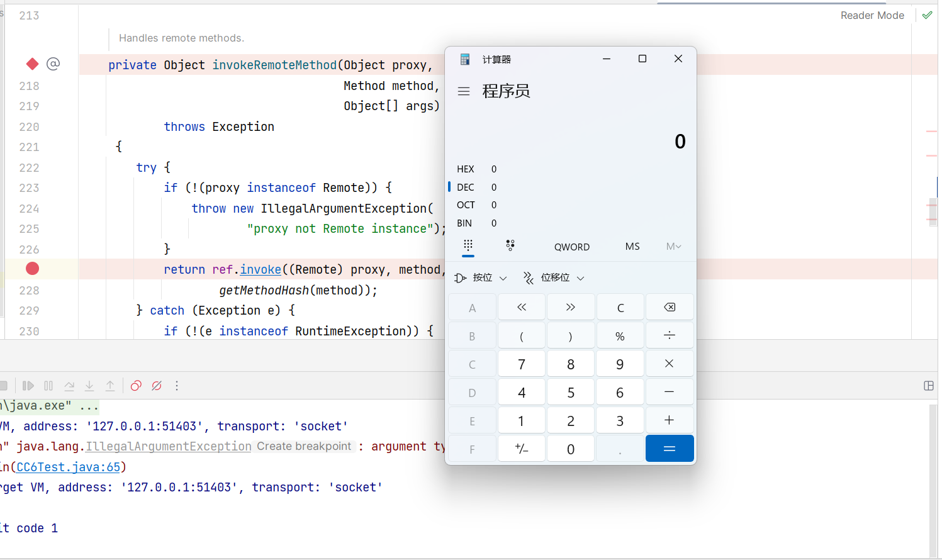The image size is (942, 560).
Task: Select the HEX number base
Action: tap(466, 169)
